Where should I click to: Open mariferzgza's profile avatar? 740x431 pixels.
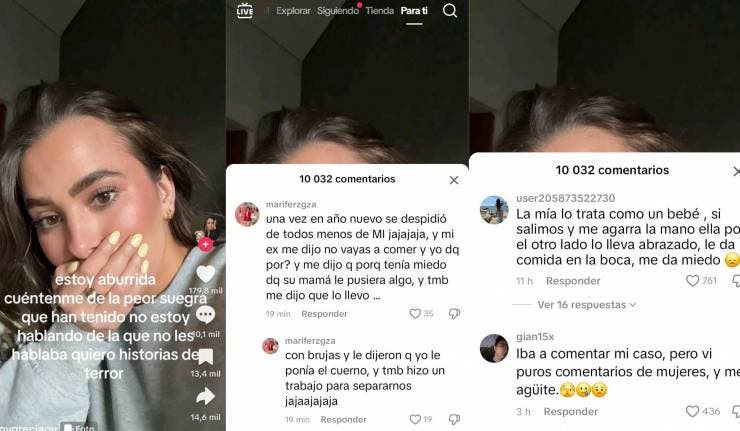click(247, 214)
